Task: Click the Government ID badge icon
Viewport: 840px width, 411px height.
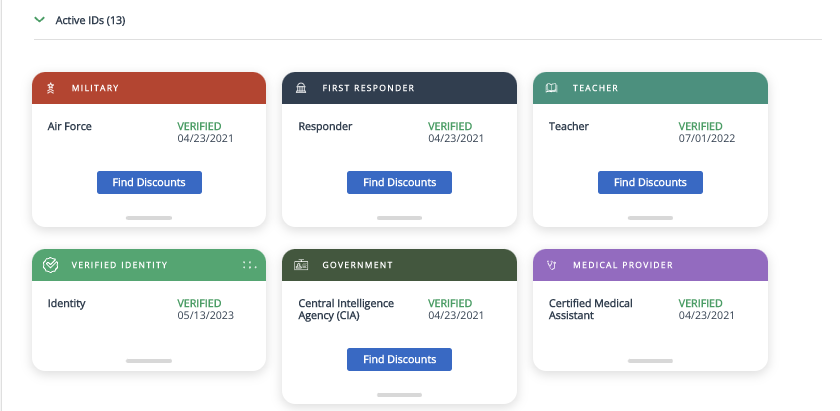Action: click(x=301, y=265)
